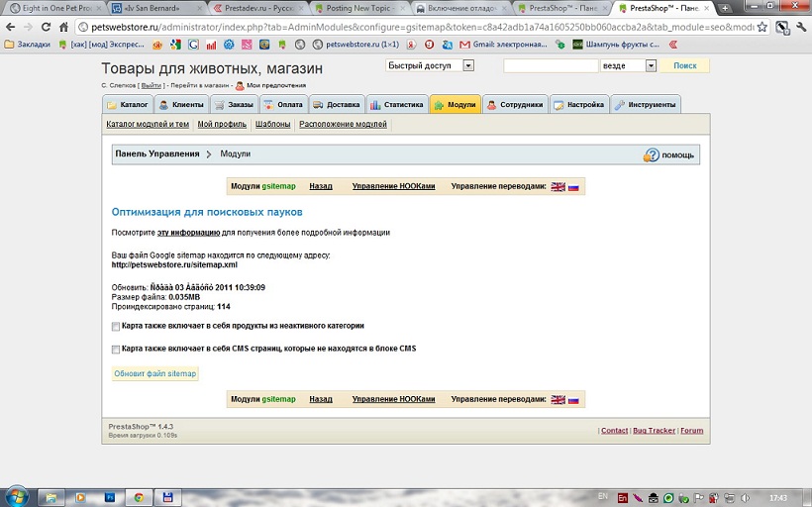Open the Каталог tab
This screenshot has height=507, width=812.
click(x=128, y=104)
